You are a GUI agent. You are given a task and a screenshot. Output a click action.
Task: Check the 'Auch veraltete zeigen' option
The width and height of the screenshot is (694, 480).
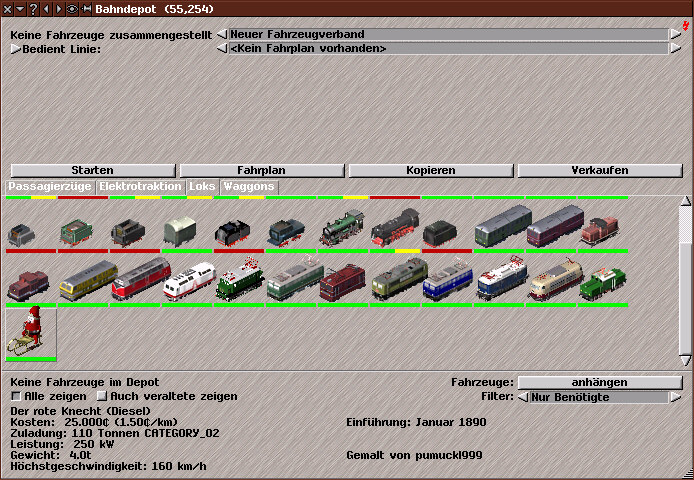click(x=101, y=396)
